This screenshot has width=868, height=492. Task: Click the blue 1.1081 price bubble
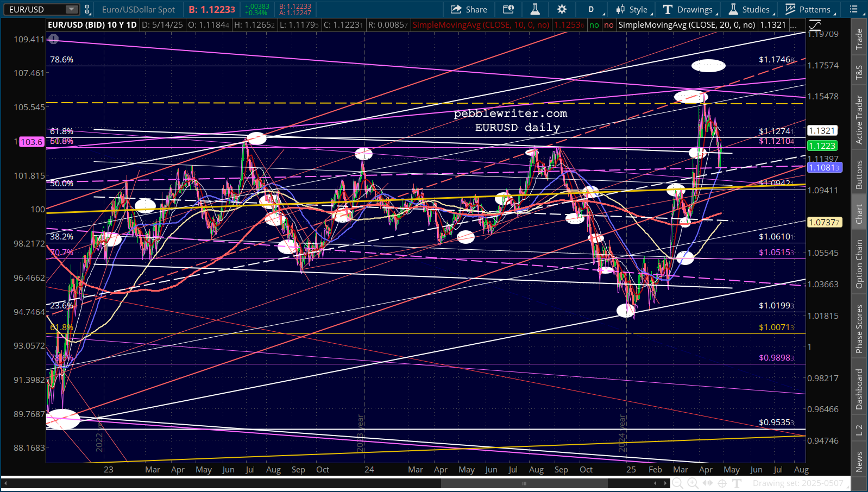825,167
